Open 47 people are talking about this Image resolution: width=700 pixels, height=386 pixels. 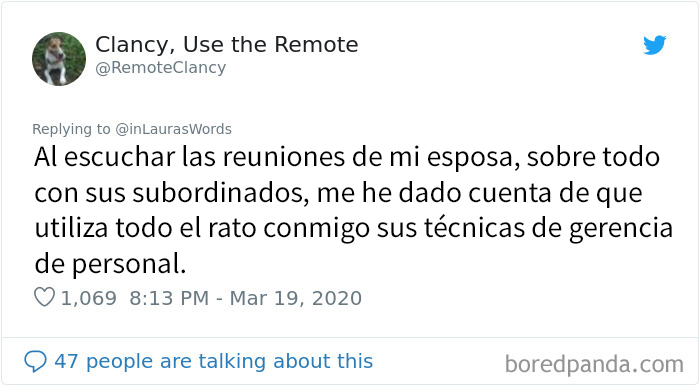[x=213, y=361]
